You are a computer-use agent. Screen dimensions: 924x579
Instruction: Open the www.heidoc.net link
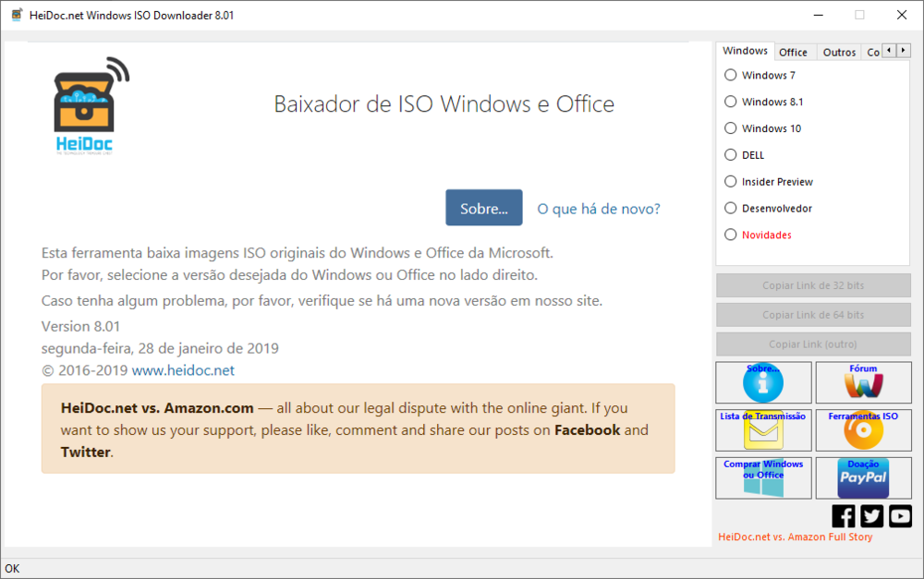pyautogui.click(x=183, y=370)
